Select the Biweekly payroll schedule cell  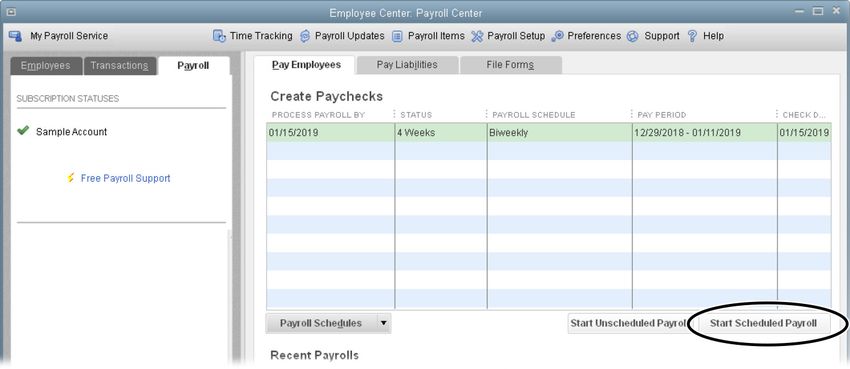pyautogui.click(x=559, y=132)
